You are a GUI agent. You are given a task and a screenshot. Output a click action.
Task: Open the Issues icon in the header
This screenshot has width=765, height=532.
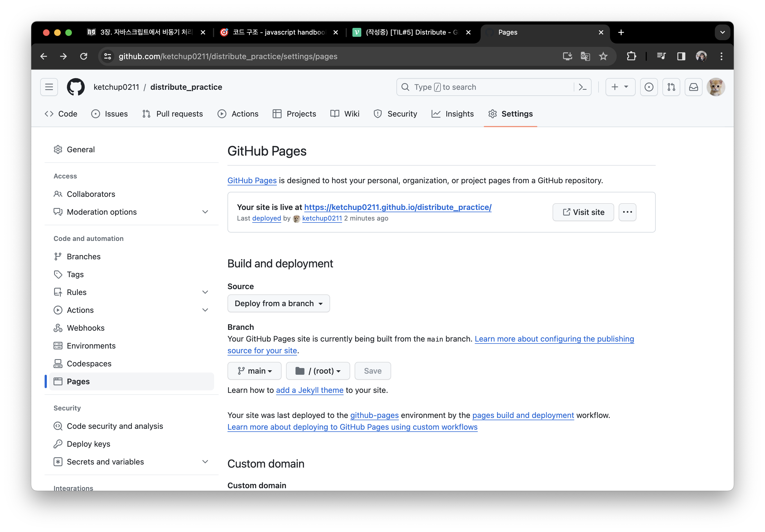tap(649, 87)
